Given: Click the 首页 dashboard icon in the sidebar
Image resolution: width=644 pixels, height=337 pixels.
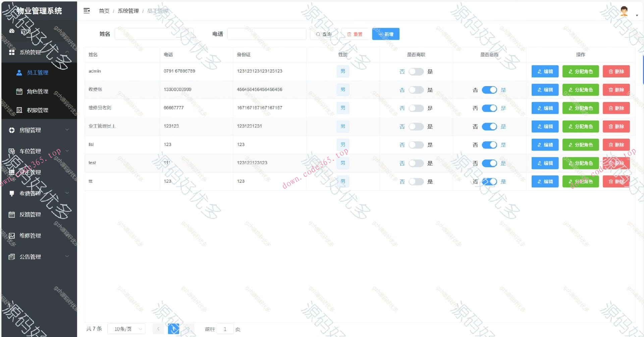Looking at the screenshot, I should [12, 31].
